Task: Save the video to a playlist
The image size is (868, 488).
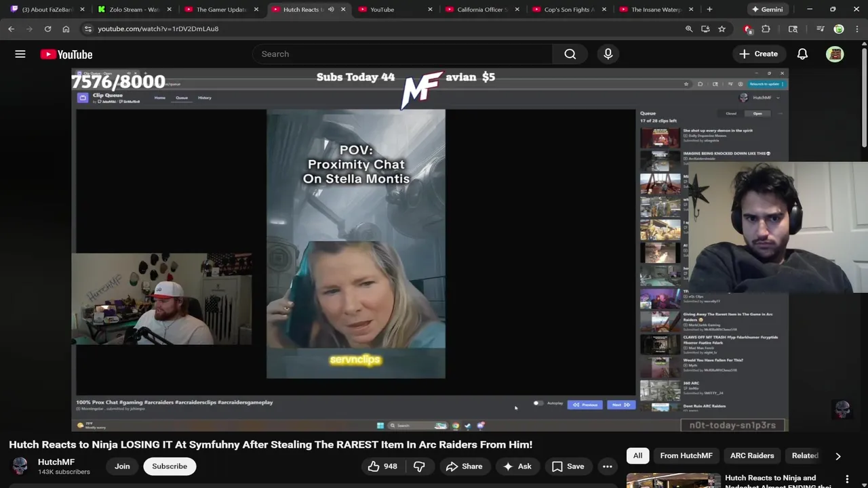Action: (x=568, y=466)
